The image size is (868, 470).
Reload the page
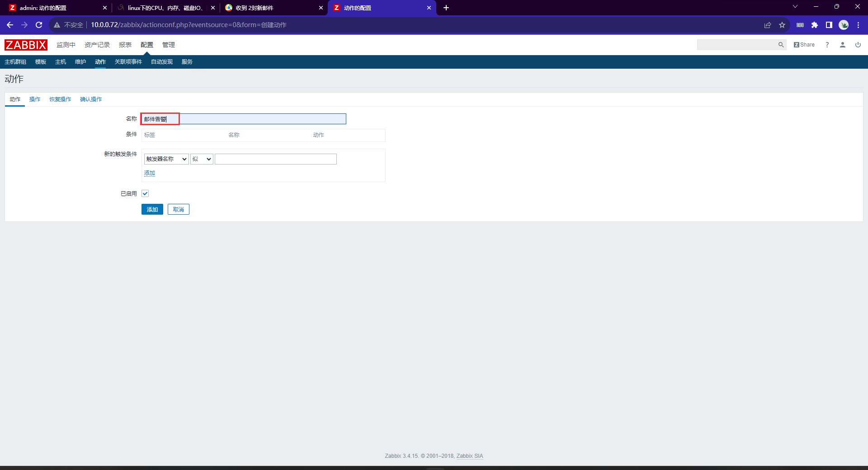point(39,25)
